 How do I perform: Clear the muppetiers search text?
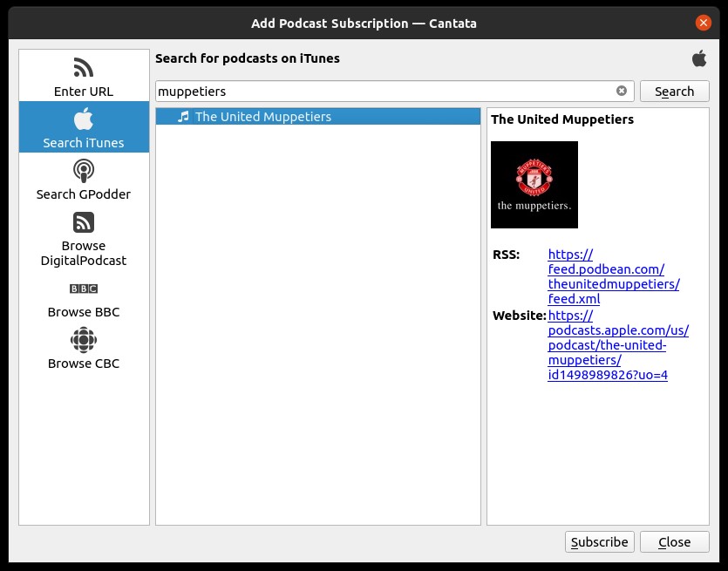tap(622, 91)
